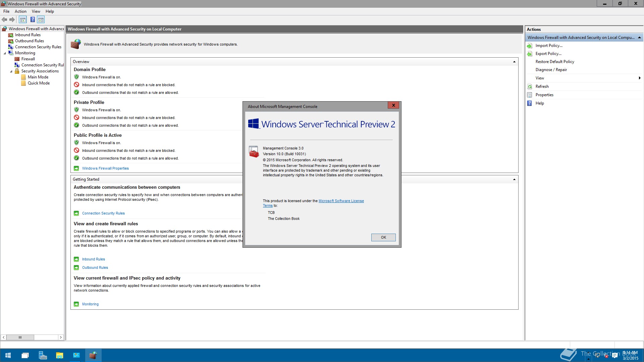
Task: Open the Action menu
Action: coord(20,11)
